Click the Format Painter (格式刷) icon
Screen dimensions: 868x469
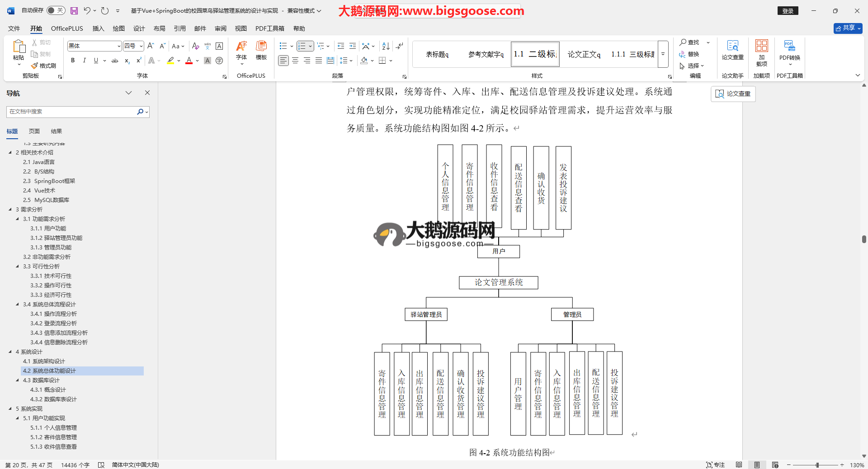(x=43, y=66)
